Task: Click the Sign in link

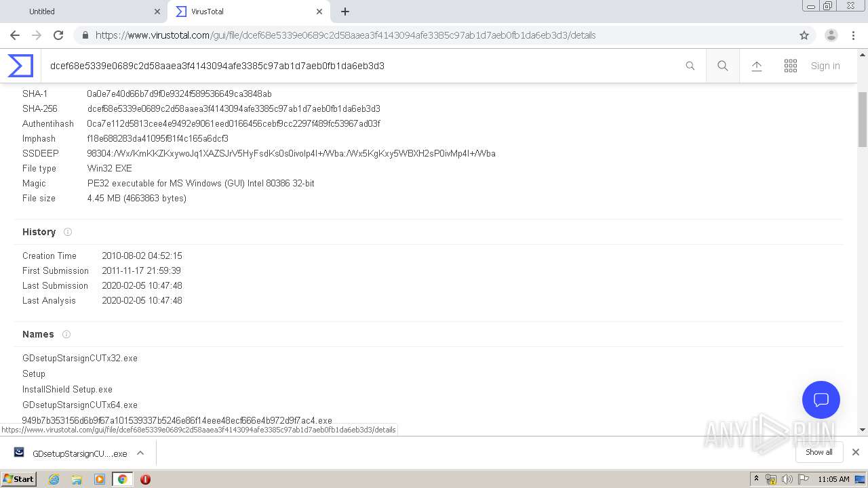Action: click(825, 66)
